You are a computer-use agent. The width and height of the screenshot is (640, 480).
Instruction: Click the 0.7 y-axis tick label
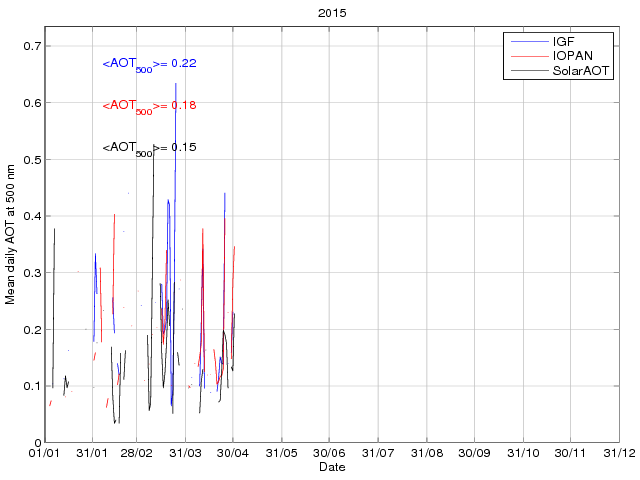pos(30,46)
